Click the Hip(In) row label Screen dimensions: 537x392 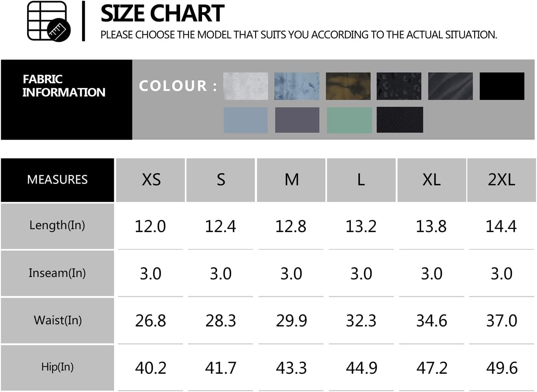(x=58, y=367)
